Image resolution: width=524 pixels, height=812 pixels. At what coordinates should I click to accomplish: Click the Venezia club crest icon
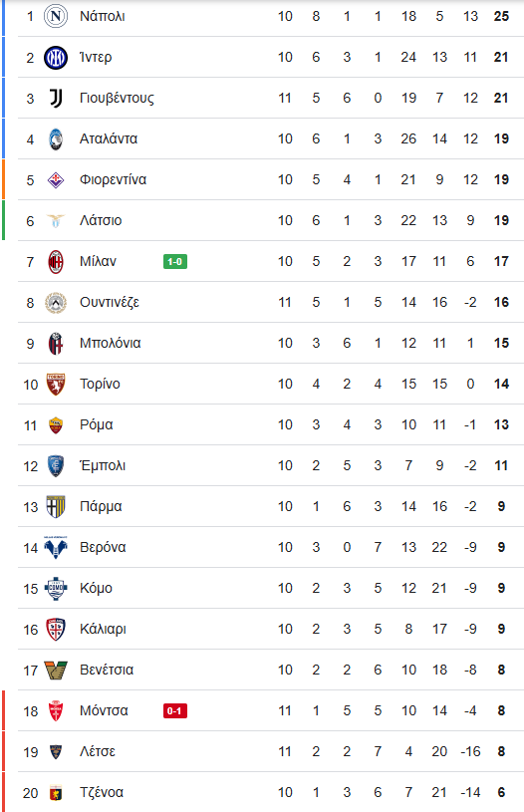(x=56, y=671)
